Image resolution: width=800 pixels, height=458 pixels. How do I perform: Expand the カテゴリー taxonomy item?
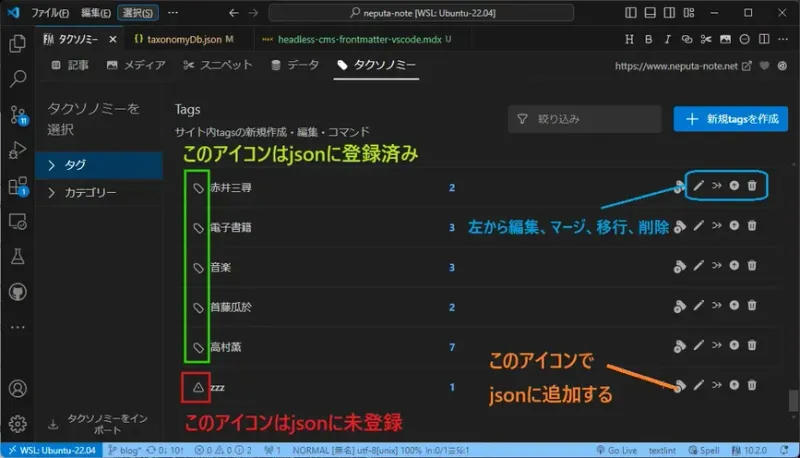(x=99, y=193)
